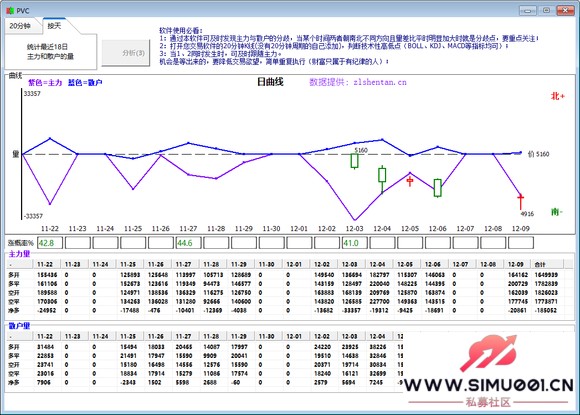Click the red candlestick at 12-09
This screenshot has height=415, width=580.
tap(520, 201)
